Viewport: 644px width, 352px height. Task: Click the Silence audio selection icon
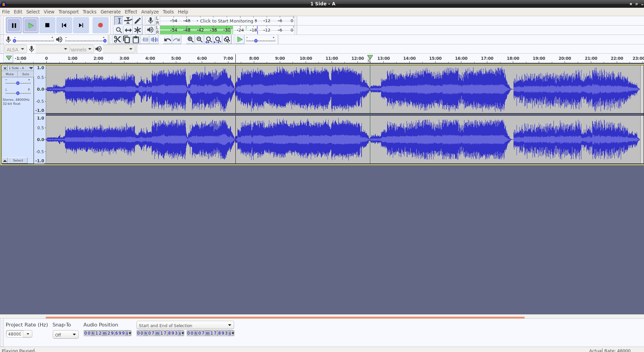tap(154, 40)
